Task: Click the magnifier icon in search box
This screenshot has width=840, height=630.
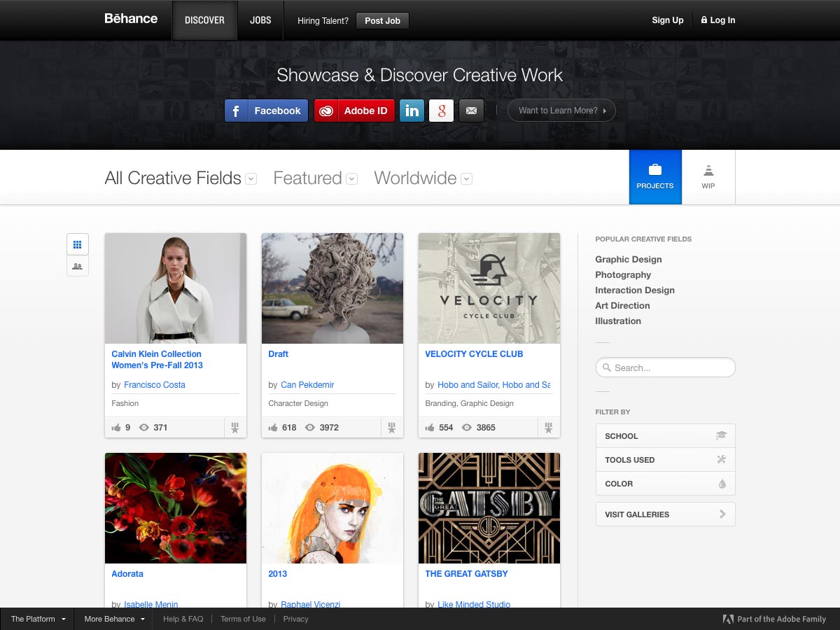Action: tap(607, 367)
